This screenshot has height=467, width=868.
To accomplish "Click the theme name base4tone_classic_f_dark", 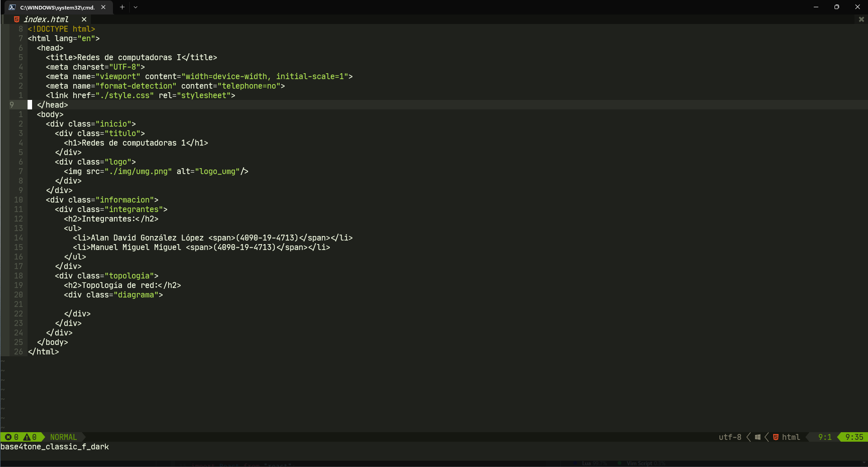I will (54, 447).
